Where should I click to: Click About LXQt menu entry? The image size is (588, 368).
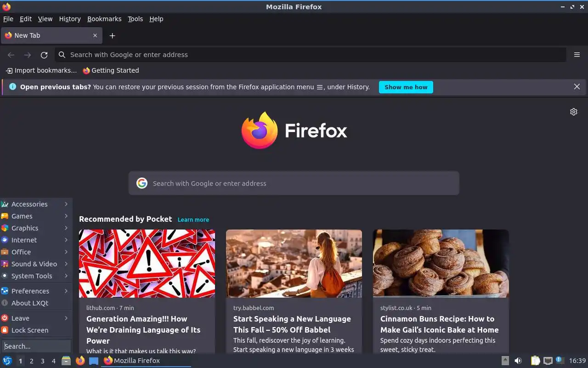click(36, 303)
